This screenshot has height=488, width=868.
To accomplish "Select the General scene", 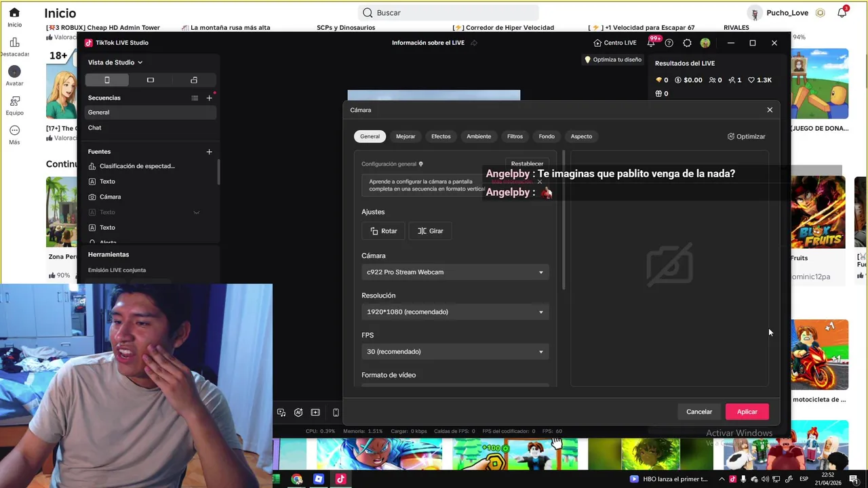I will tap(151, 113).
